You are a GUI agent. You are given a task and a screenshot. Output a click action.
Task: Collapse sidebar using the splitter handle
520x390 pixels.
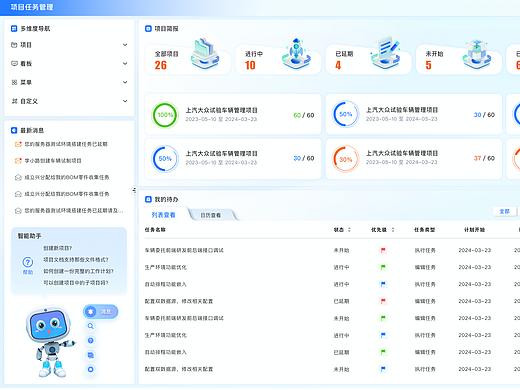click(x=134, y=190)
